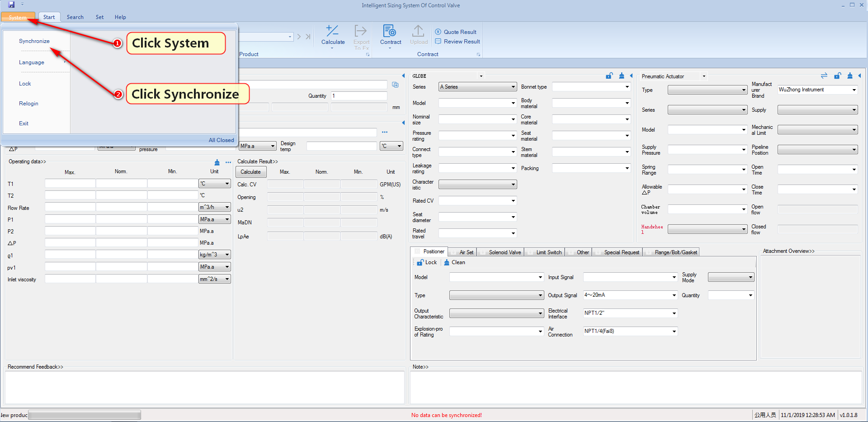
Task: Open the Flow Rate unit m^3/h dropdown
Action: (x=227, y=207)
